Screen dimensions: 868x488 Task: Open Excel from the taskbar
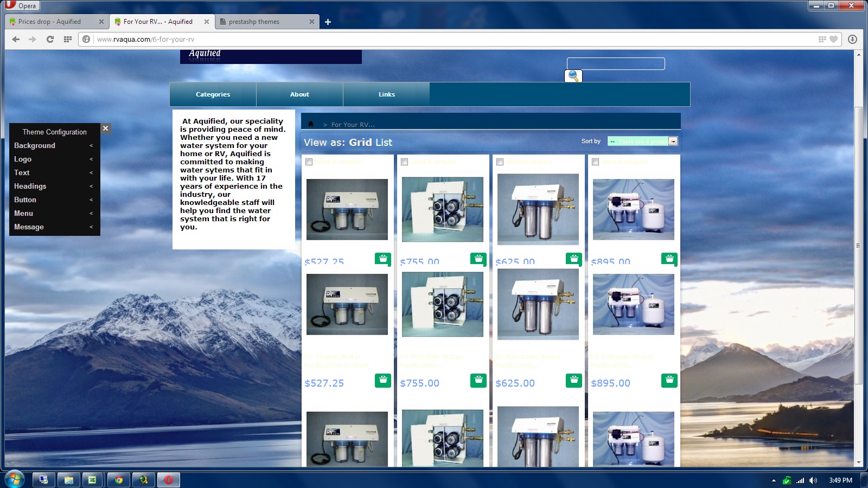point(92,480)
